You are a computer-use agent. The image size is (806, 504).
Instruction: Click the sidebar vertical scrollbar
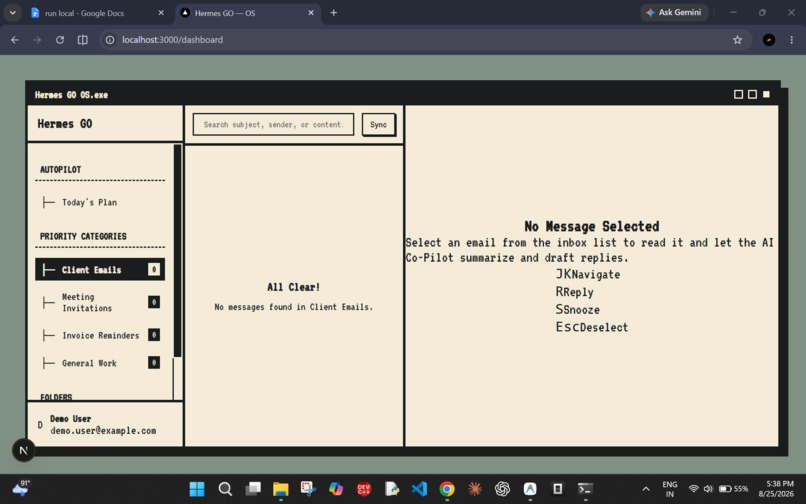177,251
